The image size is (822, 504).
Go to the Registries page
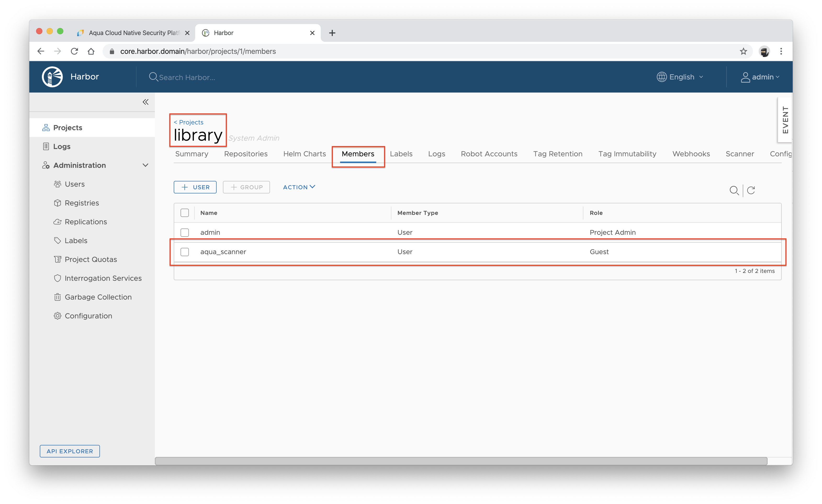[x=82, y=203]
